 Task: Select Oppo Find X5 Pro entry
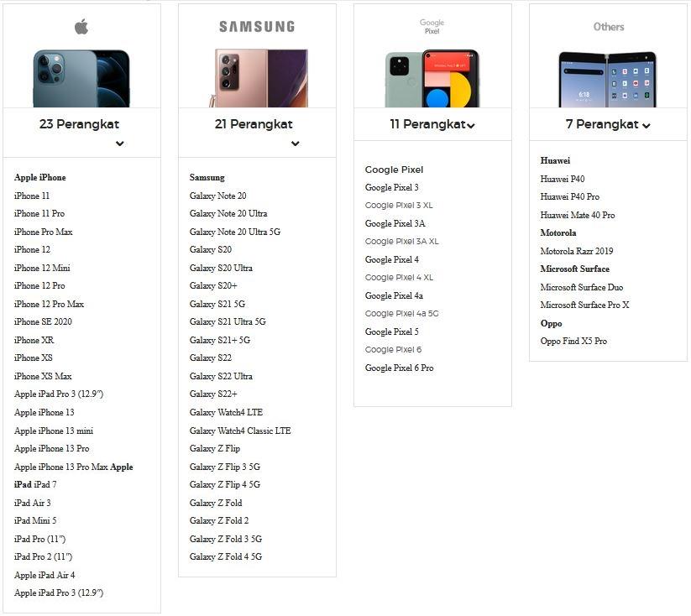573,341
